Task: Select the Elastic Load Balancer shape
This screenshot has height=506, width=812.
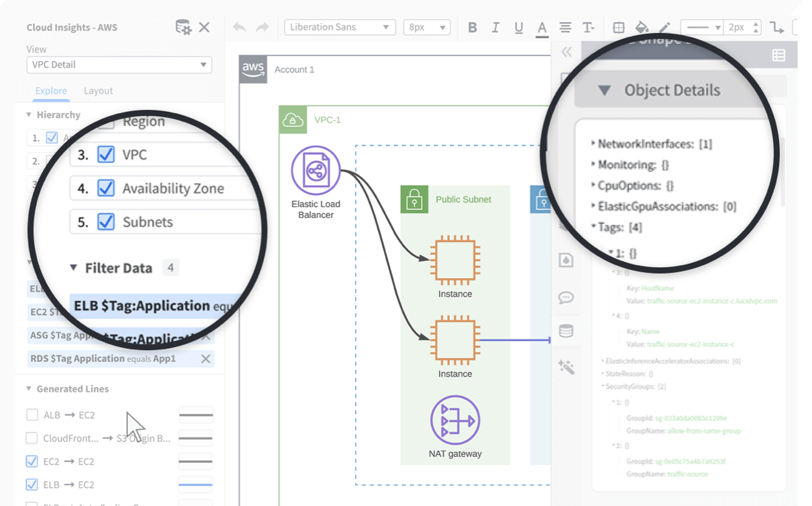Action: click(315, 171)
